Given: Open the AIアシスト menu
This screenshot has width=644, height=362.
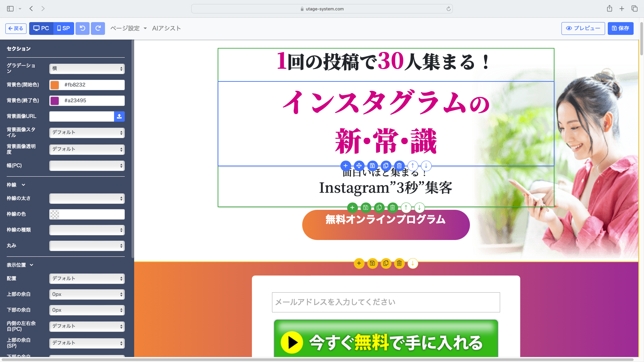Looking at the screenshot, I should pyautogui.click(x=166, y=28).
